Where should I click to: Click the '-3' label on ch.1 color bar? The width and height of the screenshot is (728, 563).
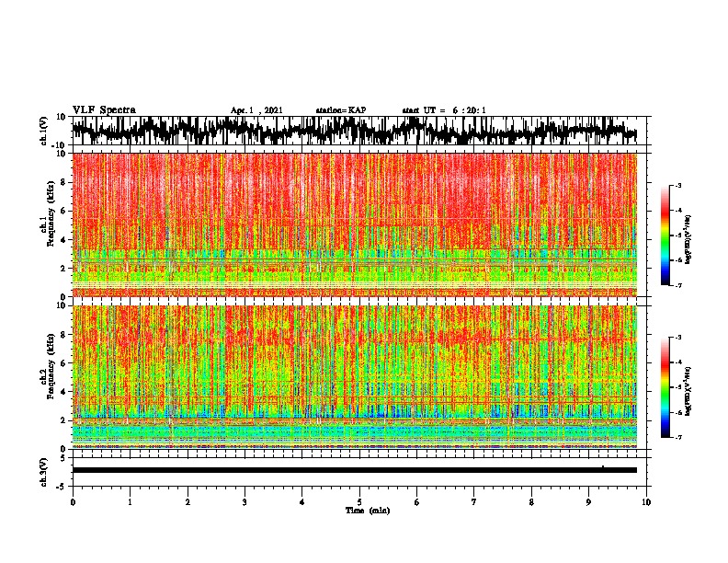click(677, 186)
